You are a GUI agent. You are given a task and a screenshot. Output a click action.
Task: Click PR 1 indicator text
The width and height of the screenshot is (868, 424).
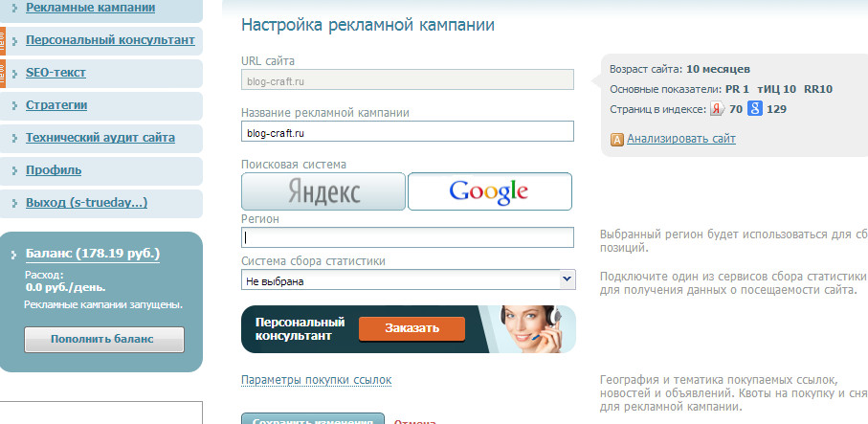click(x=737, y=89)
